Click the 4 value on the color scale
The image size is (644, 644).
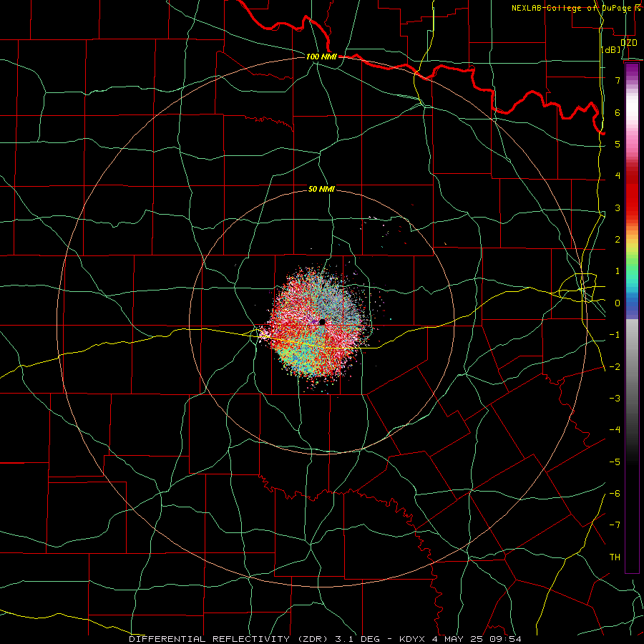click(x=618, y=176)
